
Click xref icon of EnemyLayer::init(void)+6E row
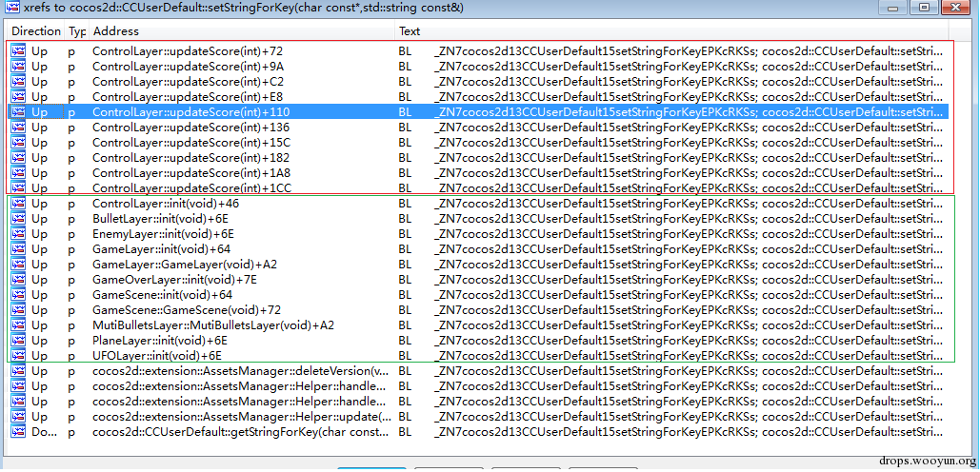coord(17,234)
